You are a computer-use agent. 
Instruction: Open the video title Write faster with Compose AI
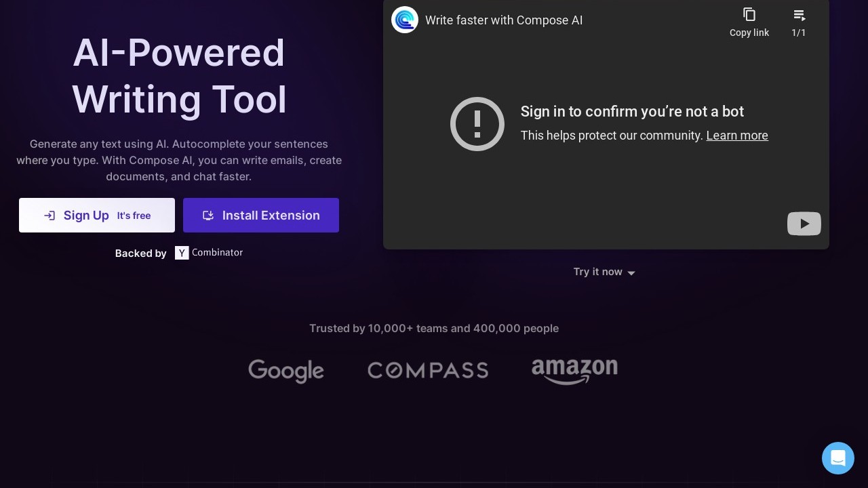click(x=504, y=20)
